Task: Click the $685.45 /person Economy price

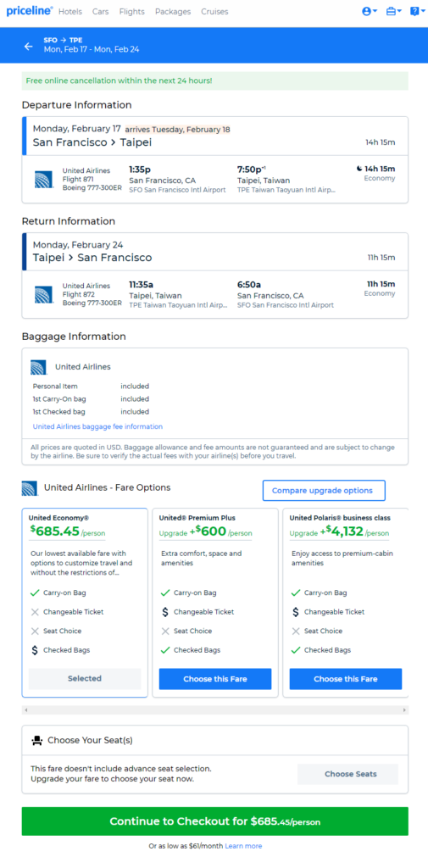Action: point(67,532)
